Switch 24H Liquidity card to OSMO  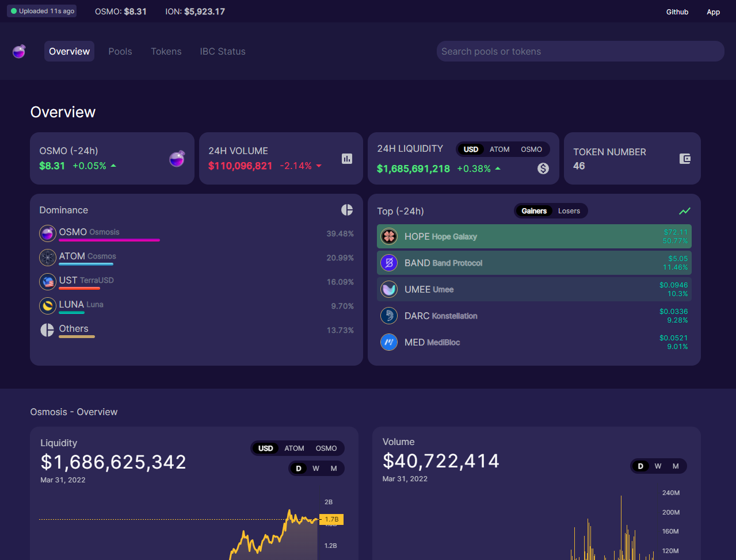(x=531, y=149)
